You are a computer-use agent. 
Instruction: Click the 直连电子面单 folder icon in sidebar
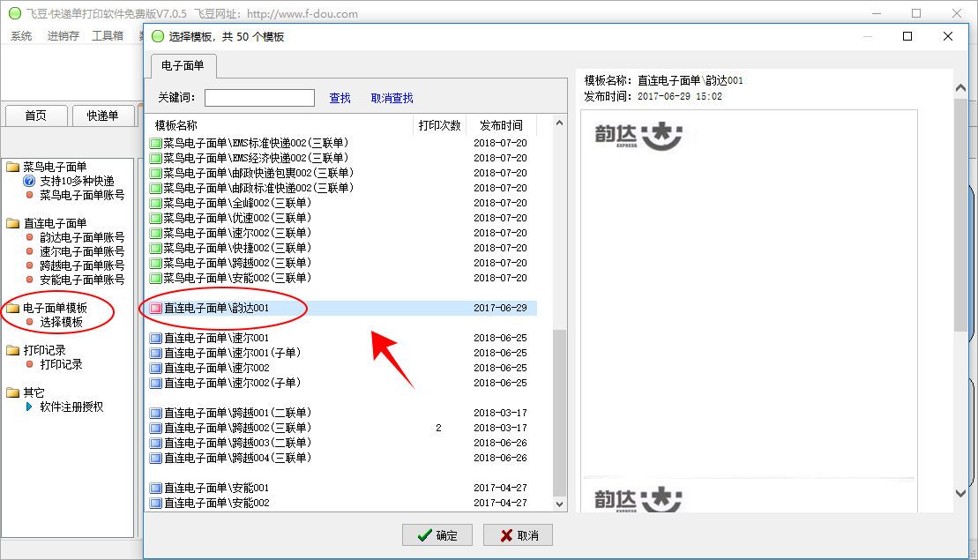[x=13, y=222]
